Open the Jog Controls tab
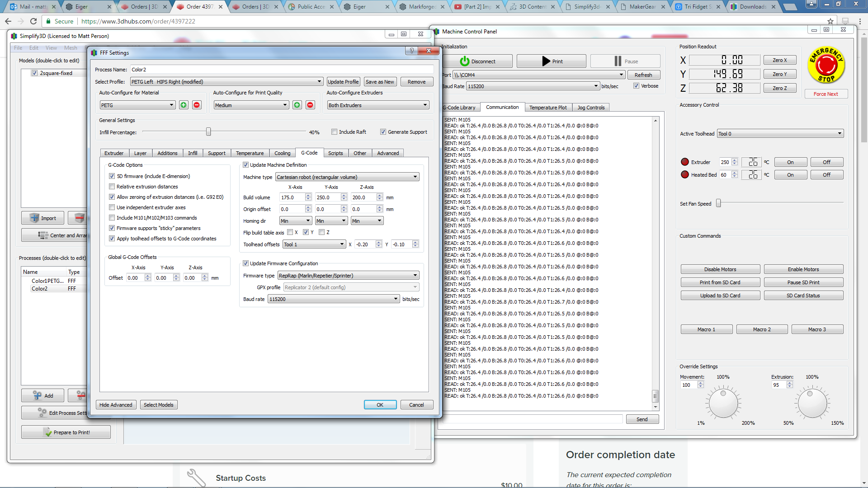This screenshot has height=488, width=868. tap(590, 108)
